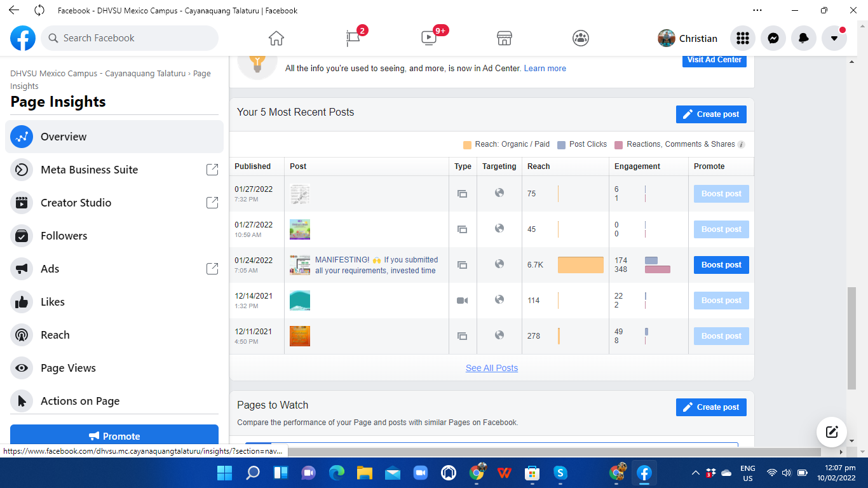Select Overview in Page Insights sidebar
The height and width of the screenshot is (488, 868).
(114, 137)
